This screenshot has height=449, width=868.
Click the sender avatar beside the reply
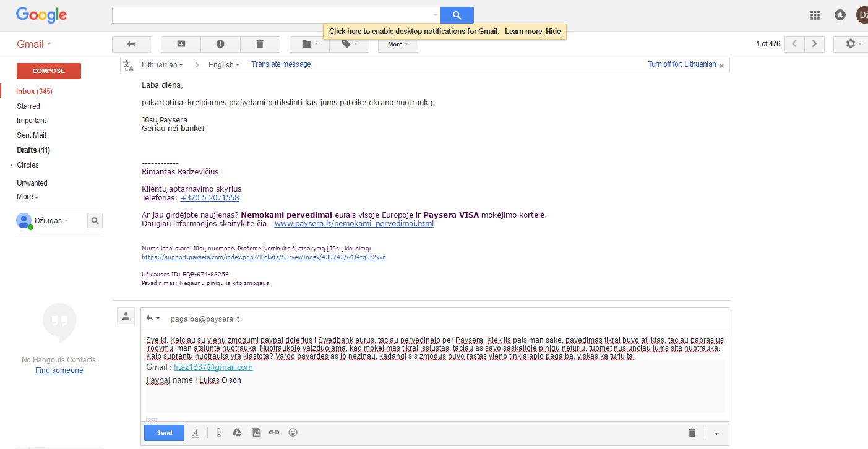tap(126, 316)
